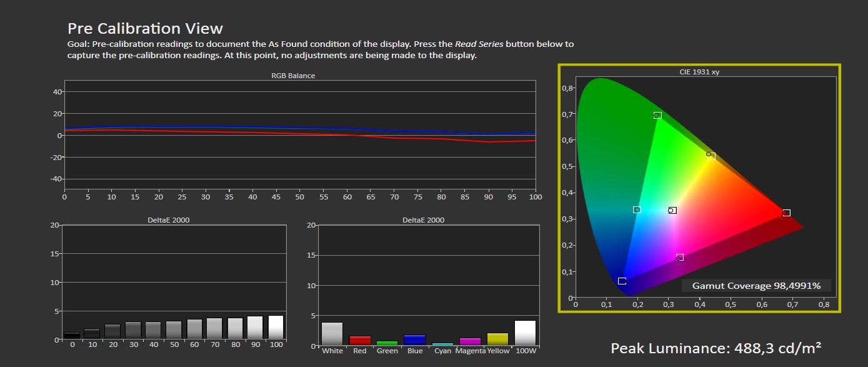
Task: Select the grayscale DeltaE bar at 50
Action: coord(174,330)
